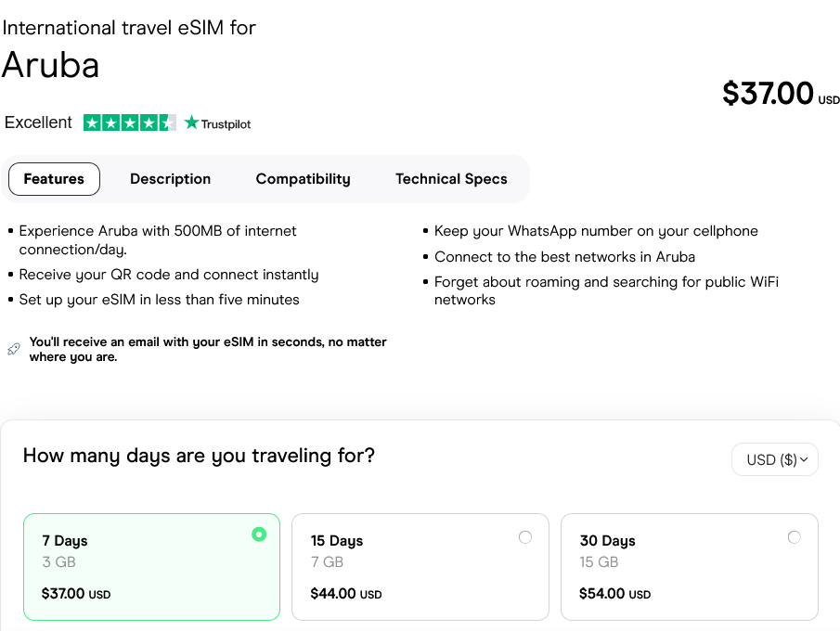Image resolution: width=840 pixels, height=631 pixels.
Task: Open the USD ($) currency dropdown
Action: point(775,459)
